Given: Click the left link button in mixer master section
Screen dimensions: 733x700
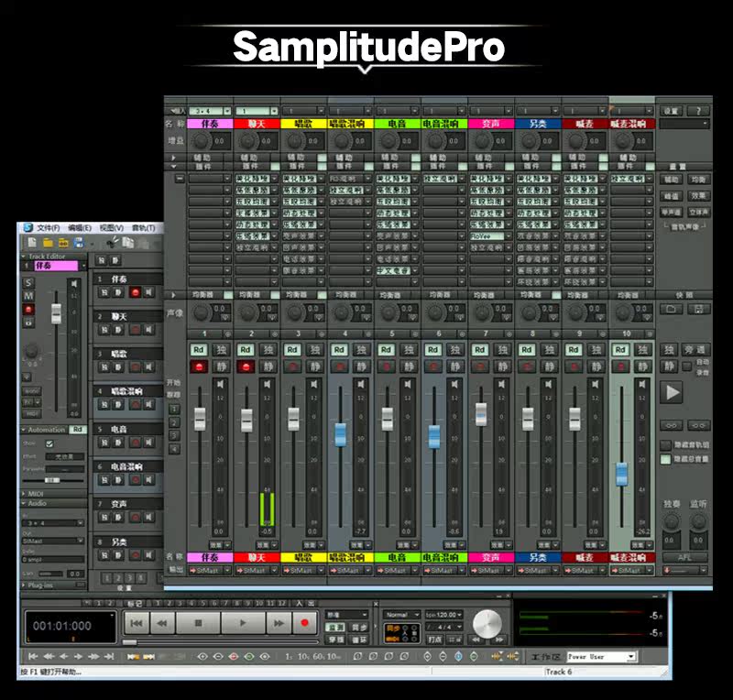Looking at the screenshot, I should [x=671, y=425].
